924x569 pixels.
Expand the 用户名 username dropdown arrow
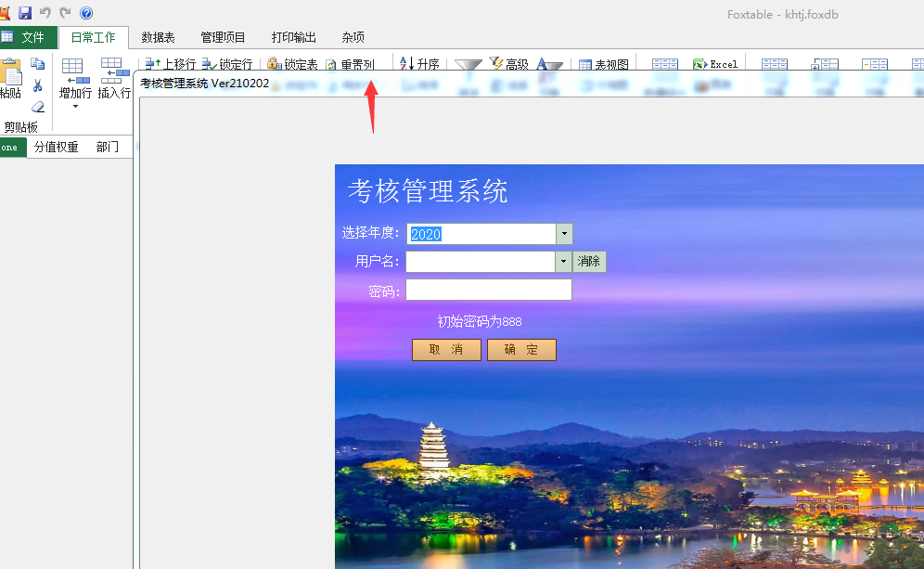pos(562,262)
